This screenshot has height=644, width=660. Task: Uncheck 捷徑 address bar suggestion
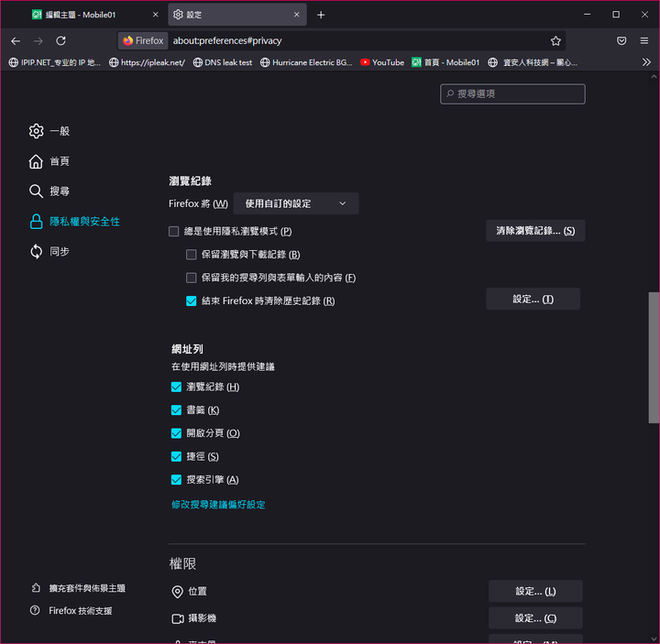coord(176,456)
